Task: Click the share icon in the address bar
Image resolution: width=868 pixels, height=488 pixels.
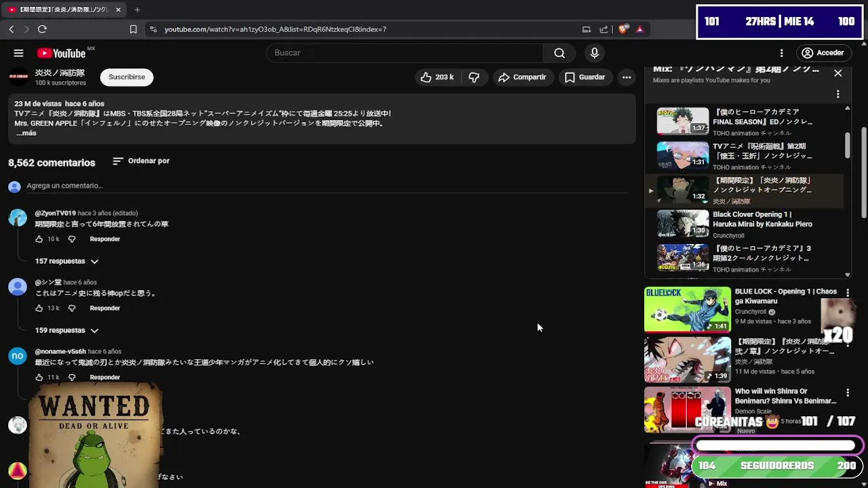Action: [x=604, y=29]
